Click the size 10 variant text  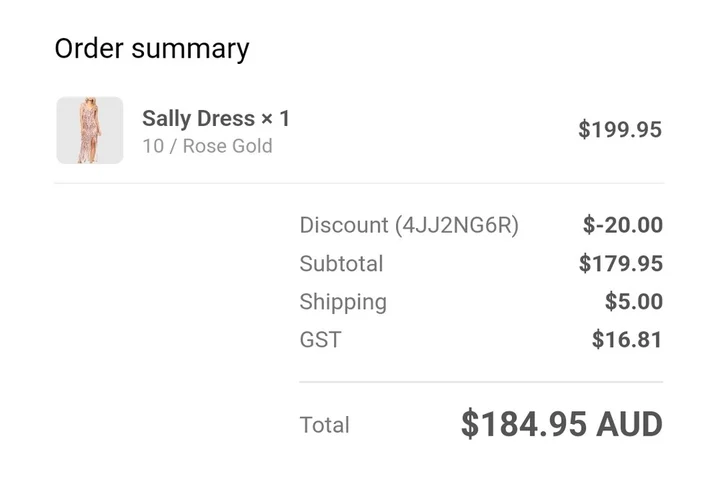point(152,146)
